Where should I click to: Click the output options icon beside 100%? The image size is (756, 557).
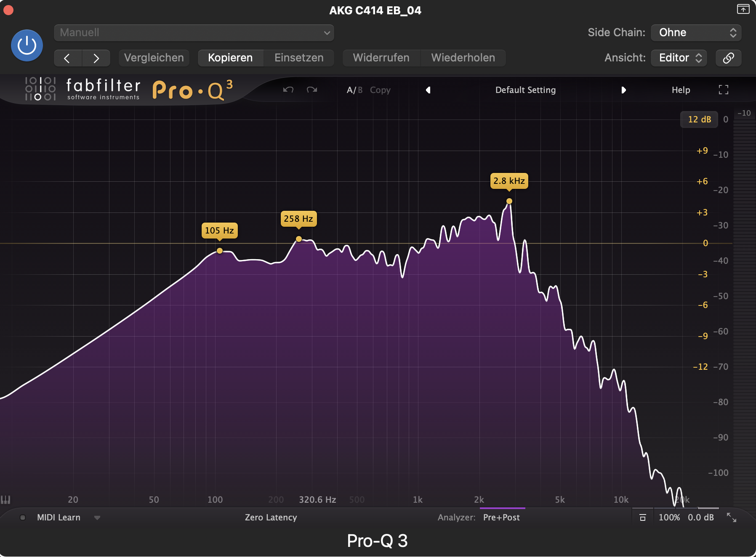tap(643, 518)
